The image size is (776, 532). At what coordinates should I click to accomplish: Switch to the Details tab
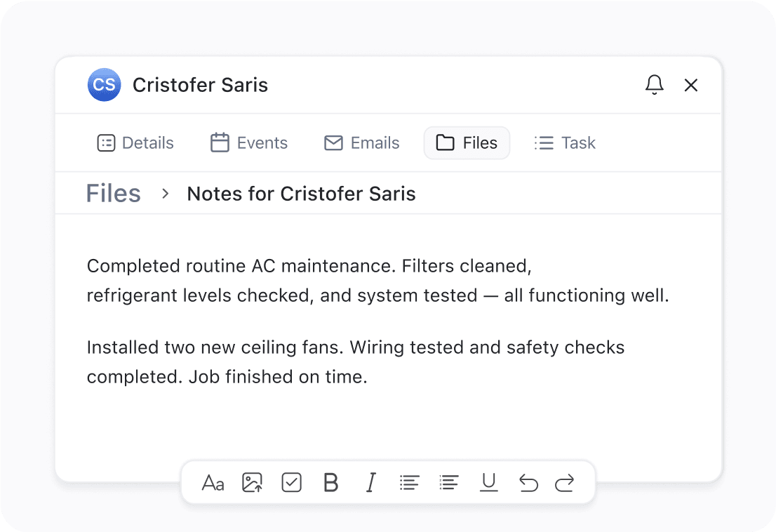pyautogui.click(x=135, y=143)
